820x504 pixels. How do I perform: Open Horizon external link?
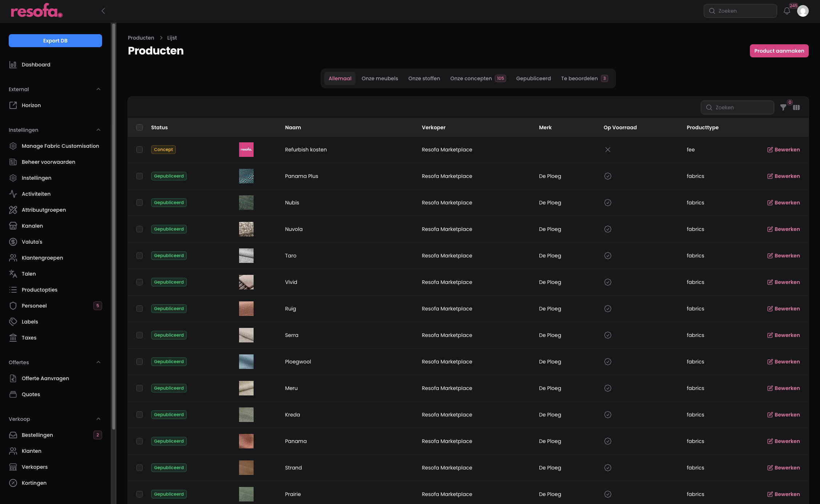(x=31, y=105)
